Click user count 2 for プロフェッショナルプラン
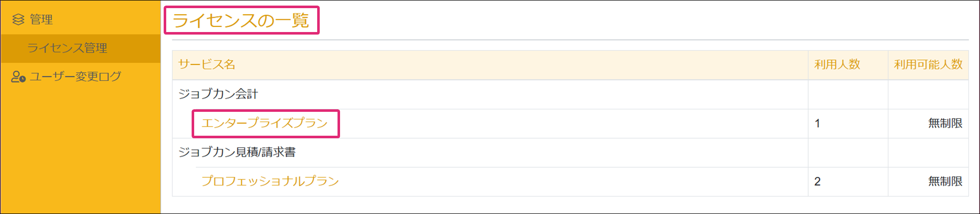This screenshot has width=980, height=214. point(817,182)
